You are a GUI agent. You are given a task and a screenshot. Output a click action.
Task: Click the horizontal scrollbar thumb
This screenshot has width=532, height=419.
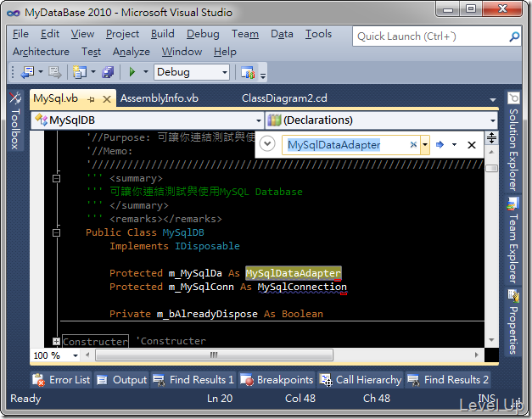[x=214, y=355]
